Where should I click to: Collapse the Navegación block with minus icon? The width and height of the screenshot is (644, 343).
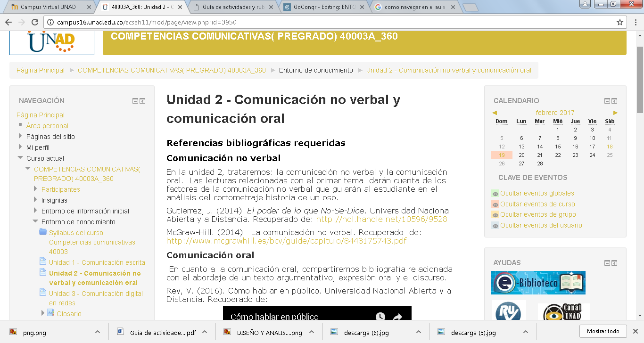click(x=135, y=101)
